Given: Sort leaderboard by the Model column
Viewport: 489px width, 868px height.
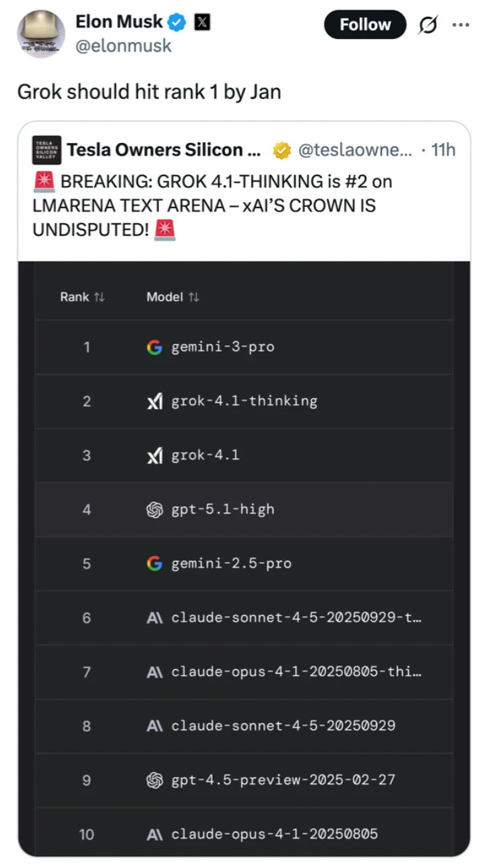Looking at the screenshot, I should point(172,297).
